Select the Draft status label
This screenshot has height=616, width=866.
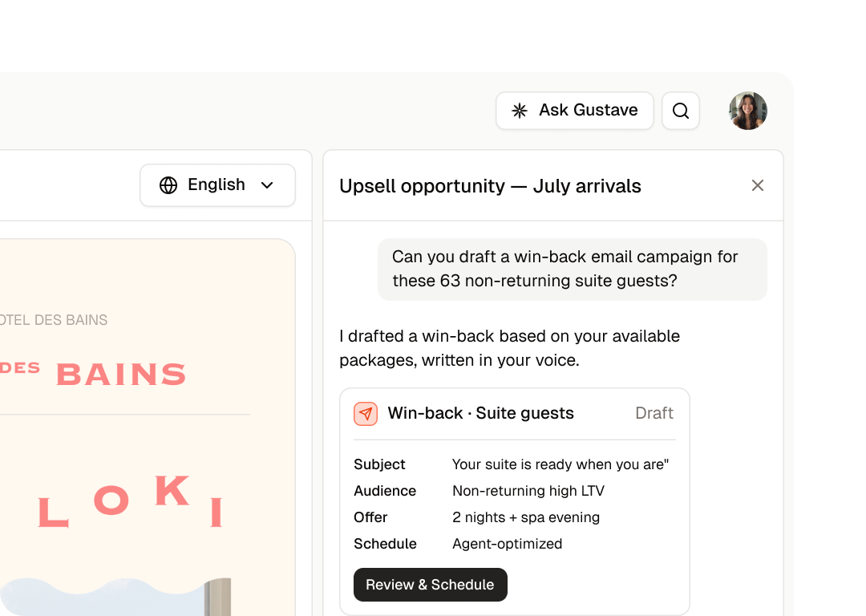[654, 413]
